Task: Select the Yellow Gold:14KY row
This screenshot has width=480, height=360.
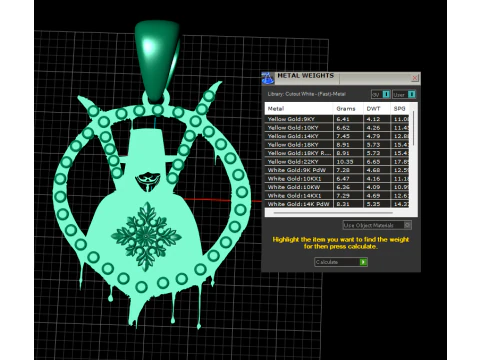Action: pyautogui.click(x=337, y=136)
